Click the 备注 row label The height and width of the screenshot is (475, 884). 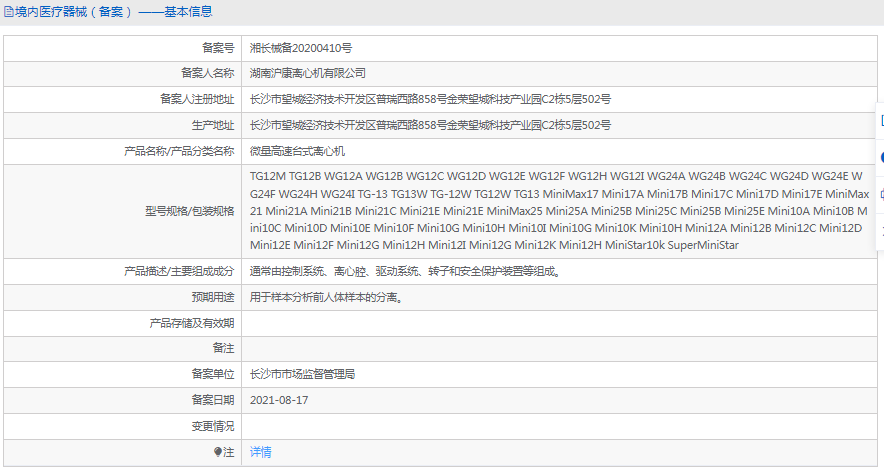pos(223,348)
